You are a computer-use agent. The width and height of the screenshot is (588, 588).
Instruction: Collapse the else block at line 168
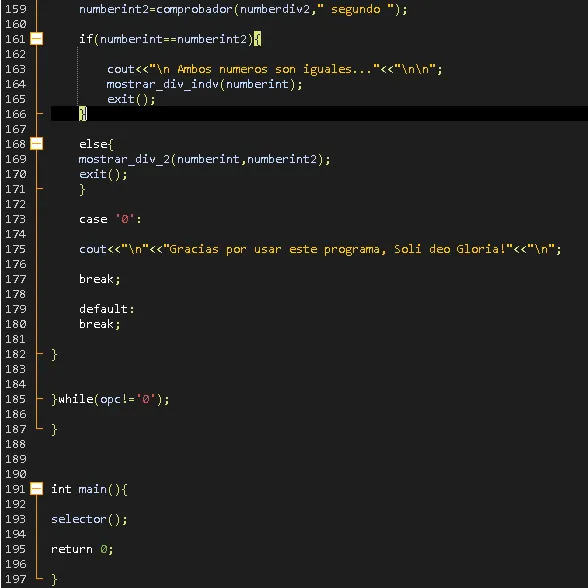(x=36, y=144)
